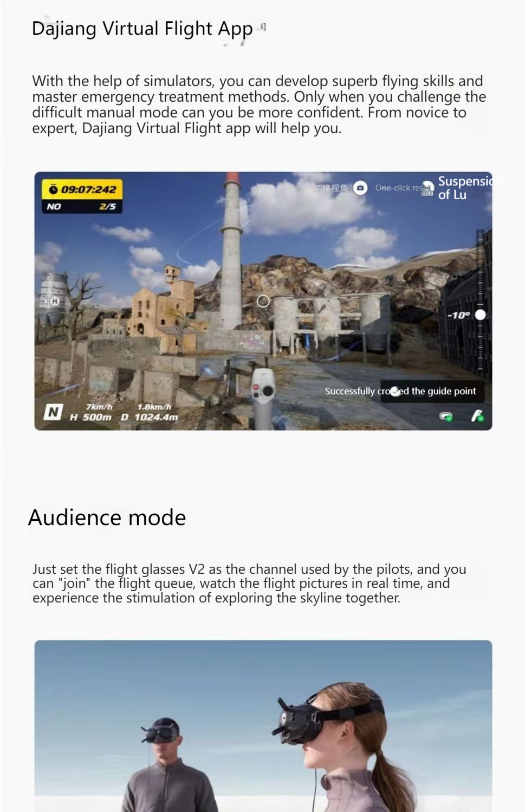Click the One-click reset drone icon
This screenshot has height=812, width=525.
pos(428,188)
